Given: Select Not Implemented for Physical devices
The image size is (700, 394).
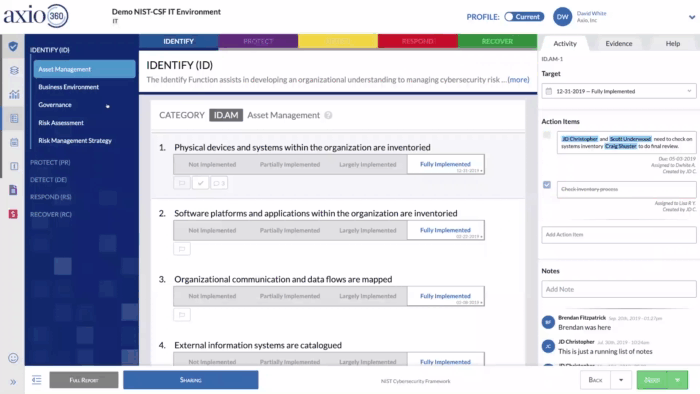Looking at the screenshot, I should pyautogui.click(x=212, y=164).
